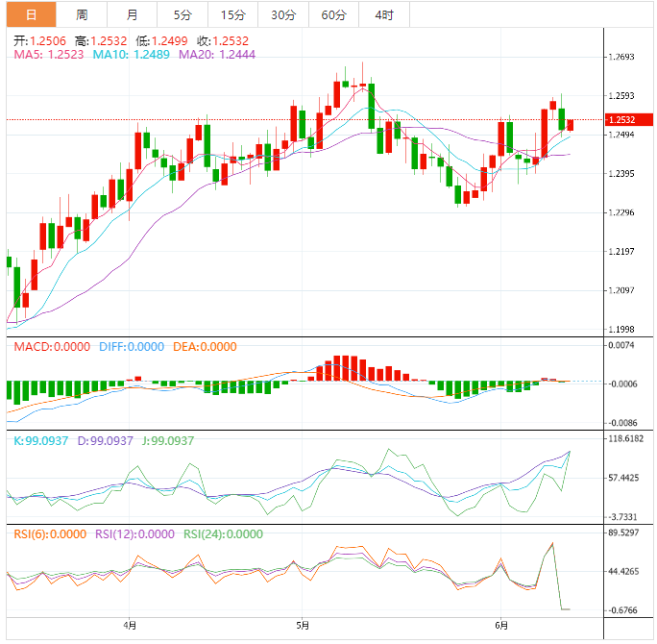Image resolution: width=657 pixels, height=644 pixels.
Task: Show the 30分 interval chart
Action: (x=283, y=14)
